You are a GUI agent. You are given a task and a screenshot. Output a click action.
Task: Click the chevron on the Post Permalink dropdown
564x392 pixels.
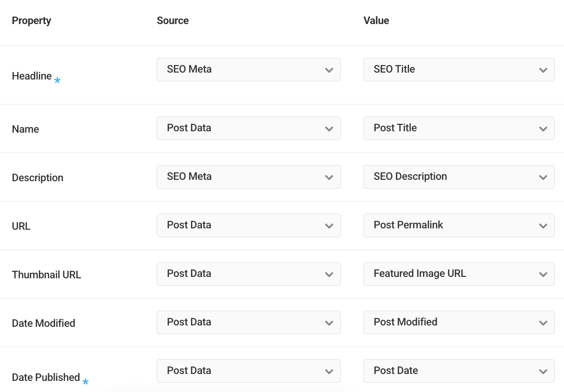pyautogui.click(x=543, y=226)
